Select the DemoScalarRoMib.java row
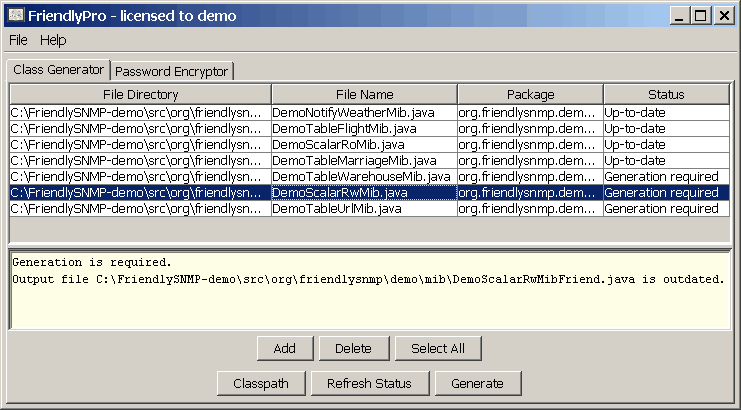 (x=364, y=145)
